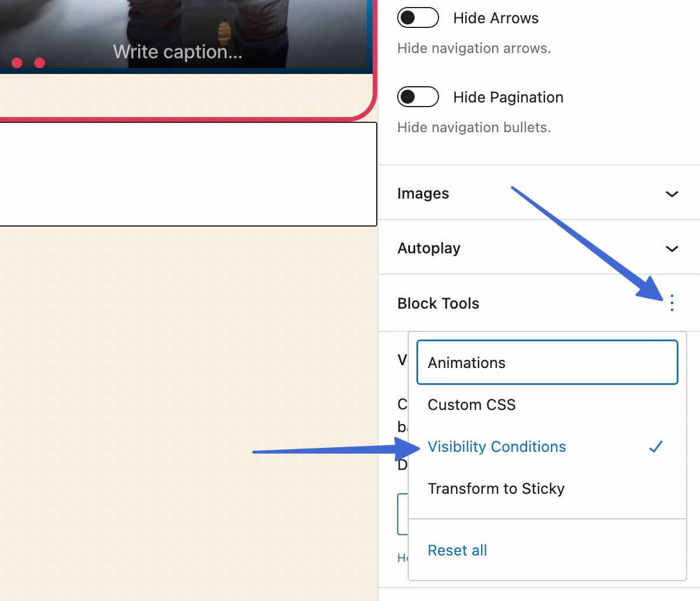Enable the Hide Arrows switch
700x601 pixels.
[418, 17]
